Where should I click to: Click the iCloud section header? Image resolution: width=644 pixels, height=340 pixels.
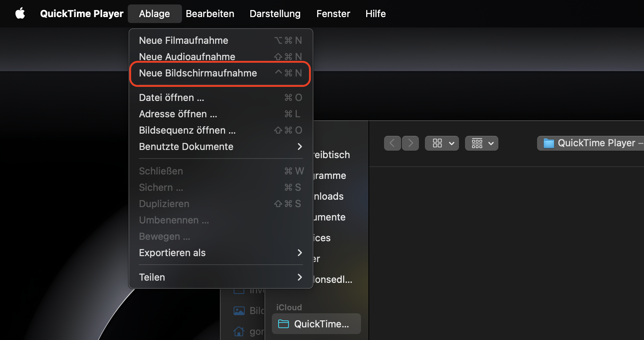[x=289, y=307]
